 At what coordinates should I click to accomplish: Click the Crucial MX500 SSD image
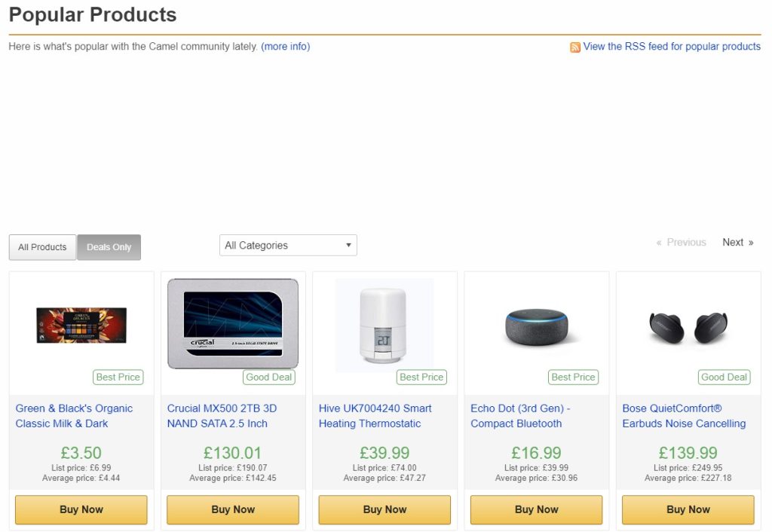[233, 323]
